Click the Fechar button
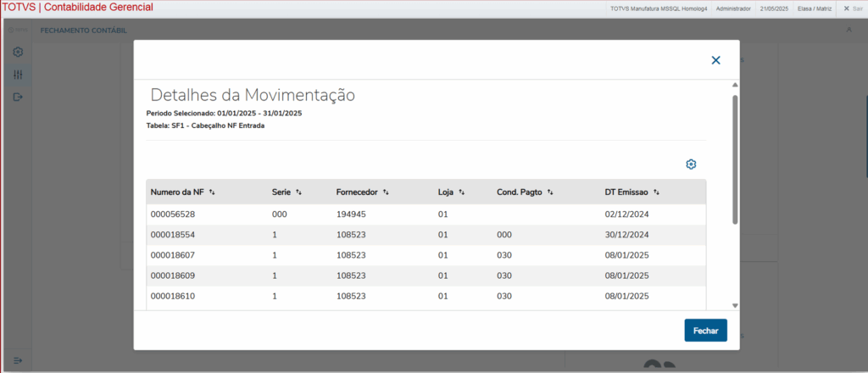This screenshot has width=868, height=373. coord(706,331)
